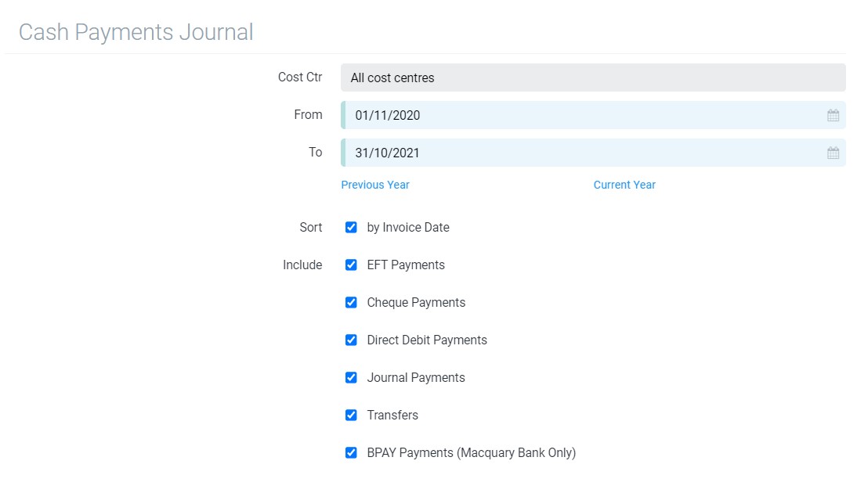Open the From date calendar picker icon
This screenshot has height=486, width=868.
click(833, 116)
